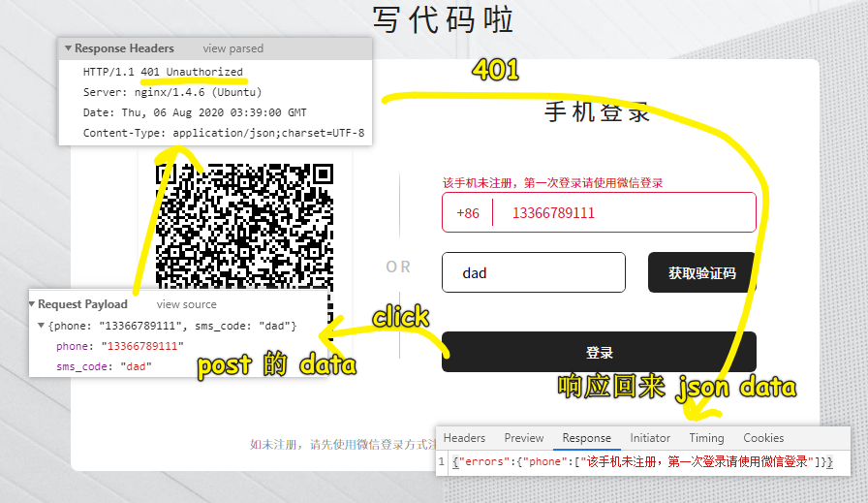The width and height of the screenshot is (868, 503).
Task: Open the Cookies tab
Action: tap(763, 438)
